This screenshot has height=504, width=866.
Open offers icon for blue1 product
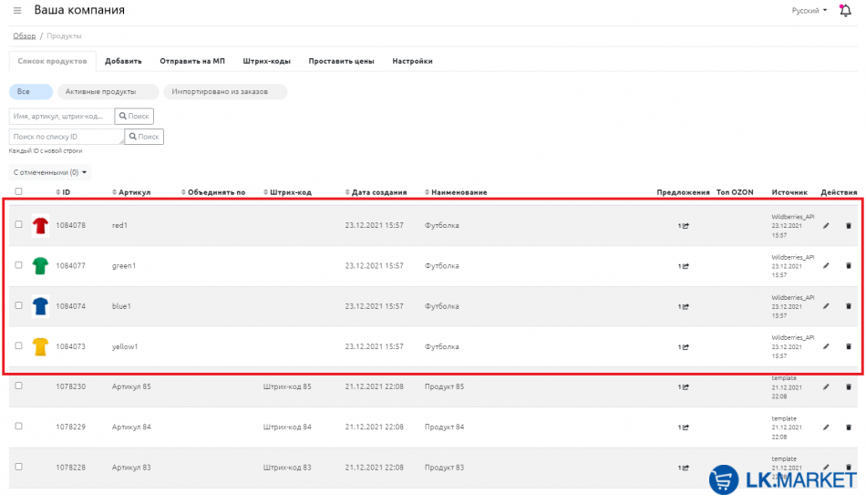click(x=684, y=307)
